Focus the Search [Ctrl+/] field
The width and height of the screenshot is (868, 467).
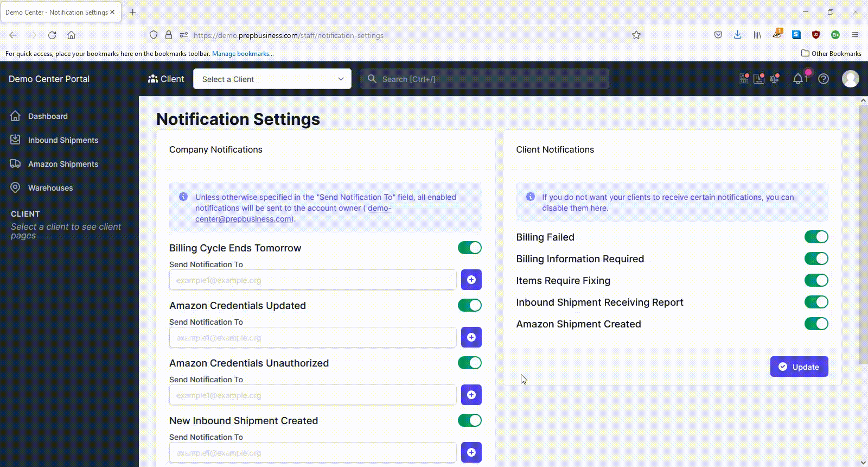[x=484, y=79]
